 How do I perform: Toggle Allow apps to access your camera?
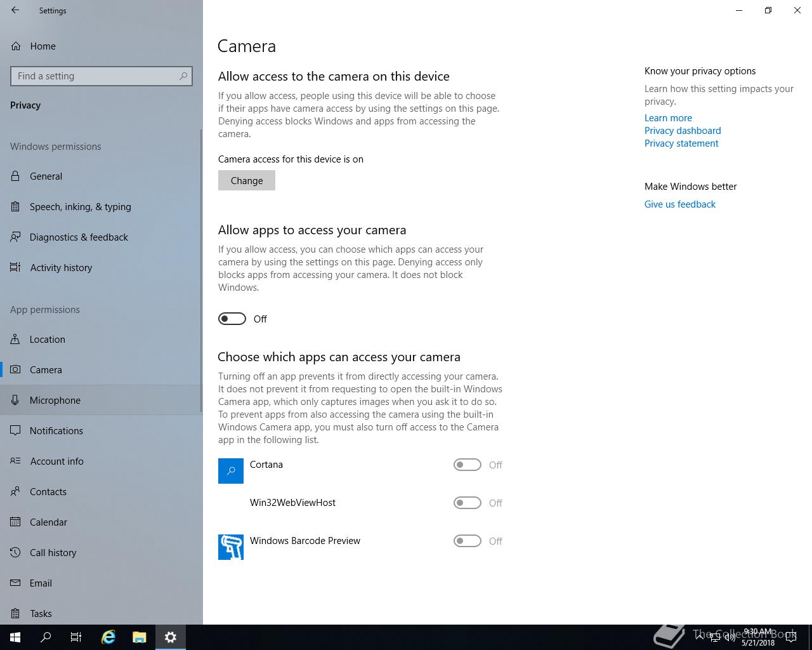click(x=232, y=319)
